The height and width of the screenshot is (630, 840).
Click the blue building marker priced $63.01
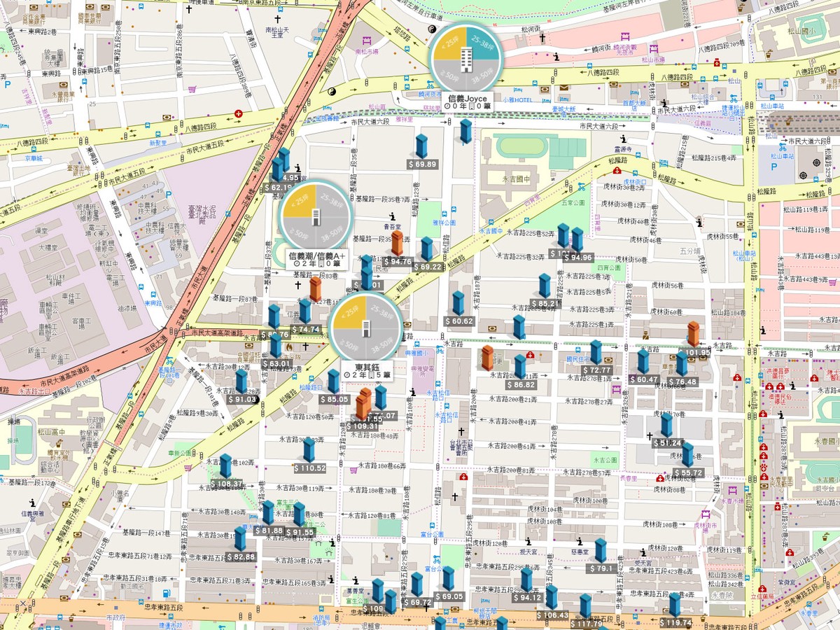coord(276,346)
